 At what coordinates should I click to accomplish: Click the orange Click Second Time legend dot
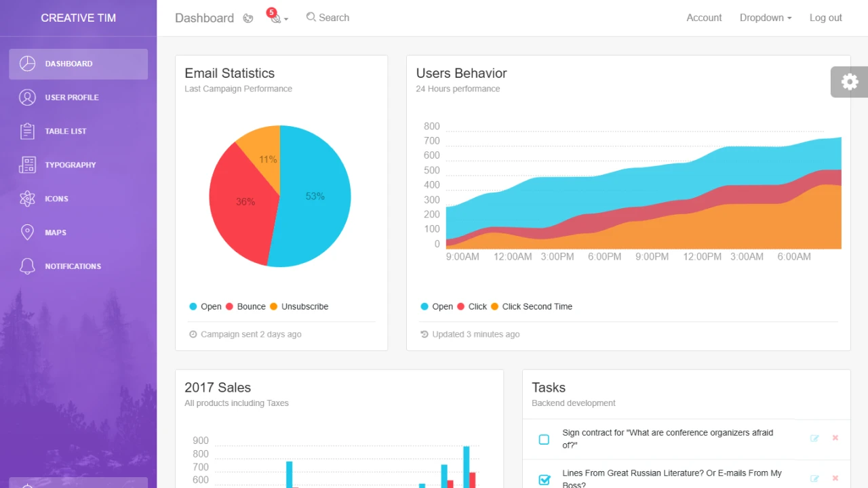point(495,306)
